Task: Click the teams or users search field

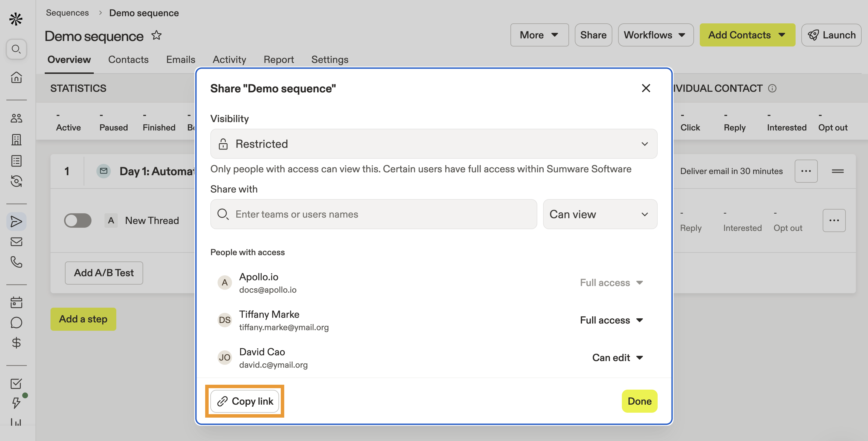Action: [373, 214]
